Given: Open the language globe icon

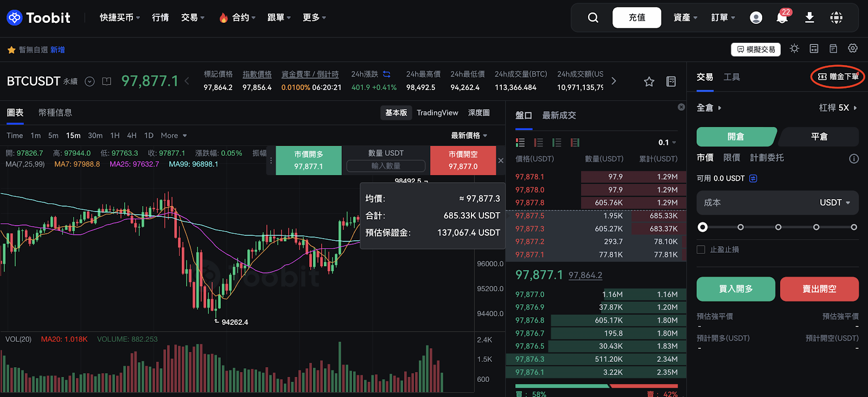Looking at the screenshot, I should tap(836, 18).
